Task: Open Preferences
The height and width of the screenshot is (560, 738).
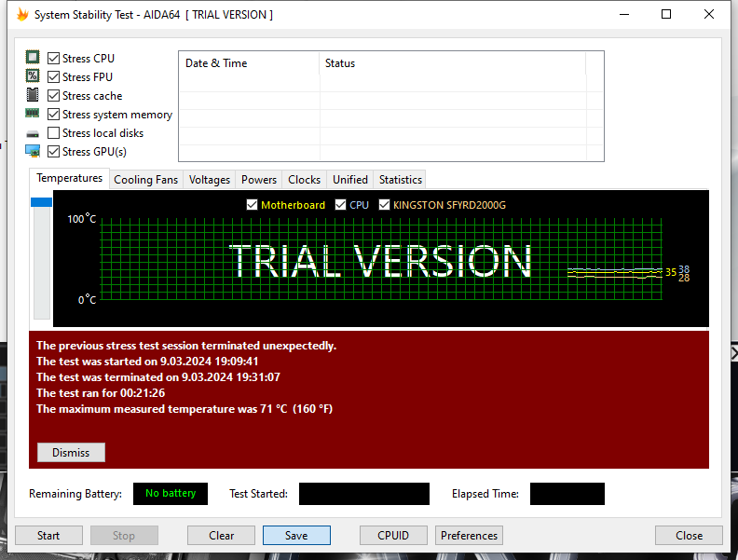Action: click(470, 536)
